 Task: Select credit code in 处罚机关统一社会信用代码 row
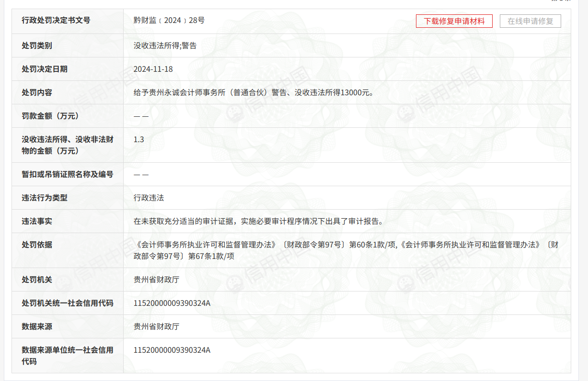coord(172,303)
